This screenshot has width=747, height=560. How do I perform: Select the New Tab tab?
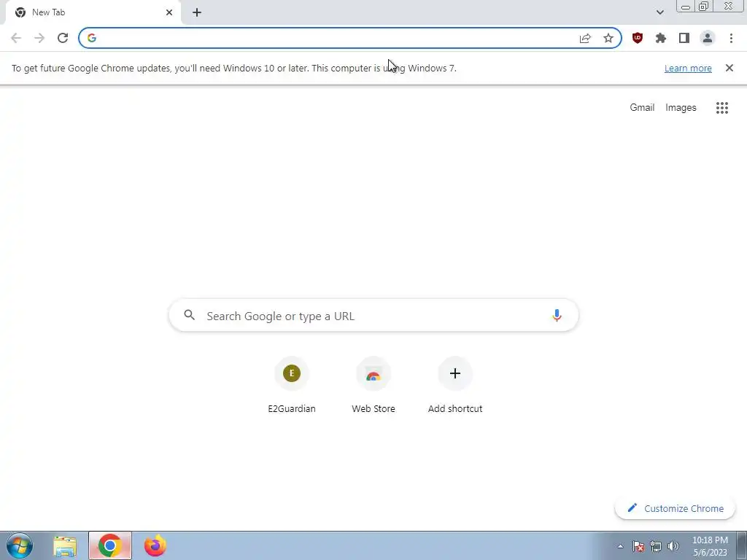coord(93,12)
